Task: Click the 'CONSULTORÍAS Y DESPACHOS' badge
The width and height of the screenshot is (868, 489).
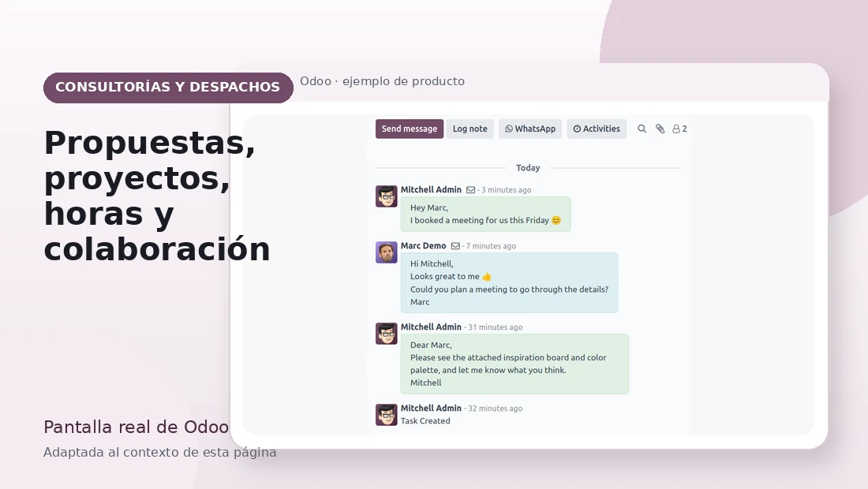Action: tap(168, 88)
